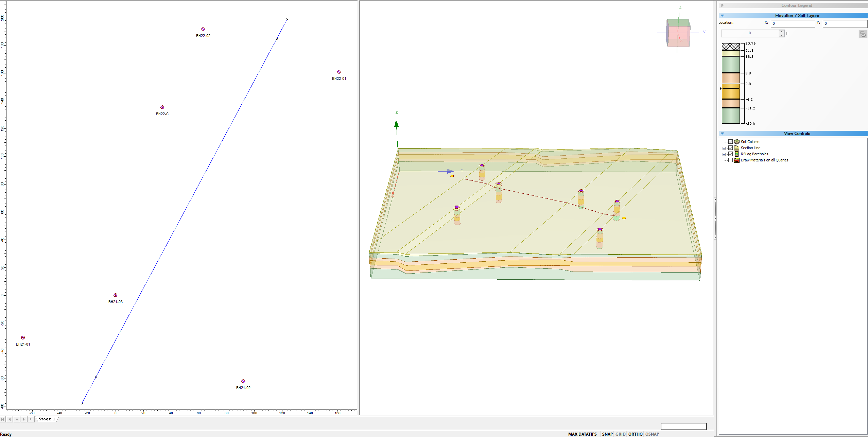The image size is (868, 437).
Task: Click the soil layers copy button beside ft field
Action: coord(863,34)
